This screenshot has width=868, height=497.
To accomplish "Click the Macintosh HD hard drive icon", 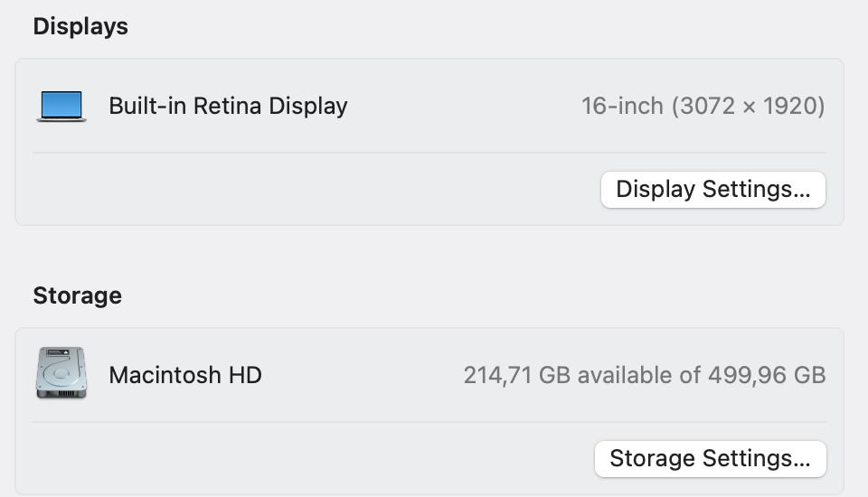I will (x=61, y=373).
